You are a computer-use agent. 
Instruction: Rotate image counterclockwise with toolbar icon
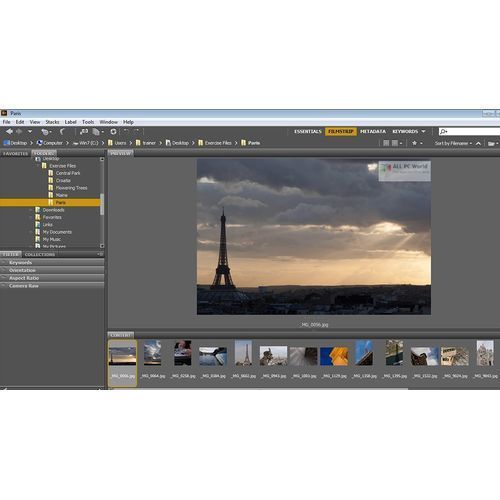(x=126, y=131)
